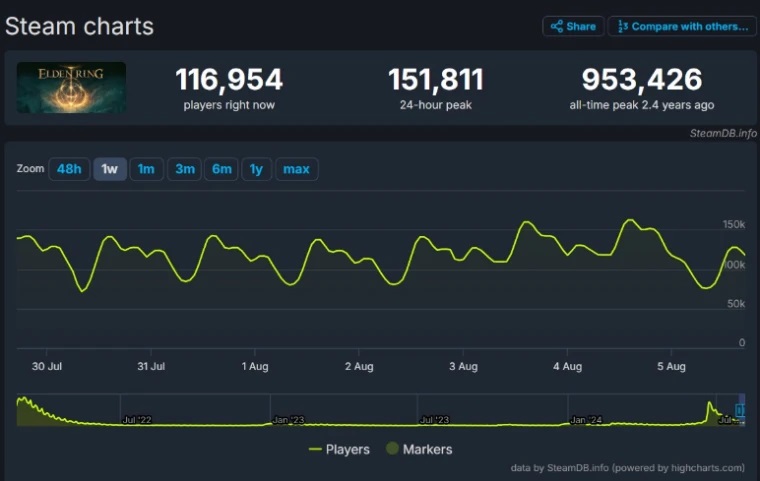Click Jul '23 in the navigator timeline
This screenshot has height=481, width=760.
pos(434,419)
